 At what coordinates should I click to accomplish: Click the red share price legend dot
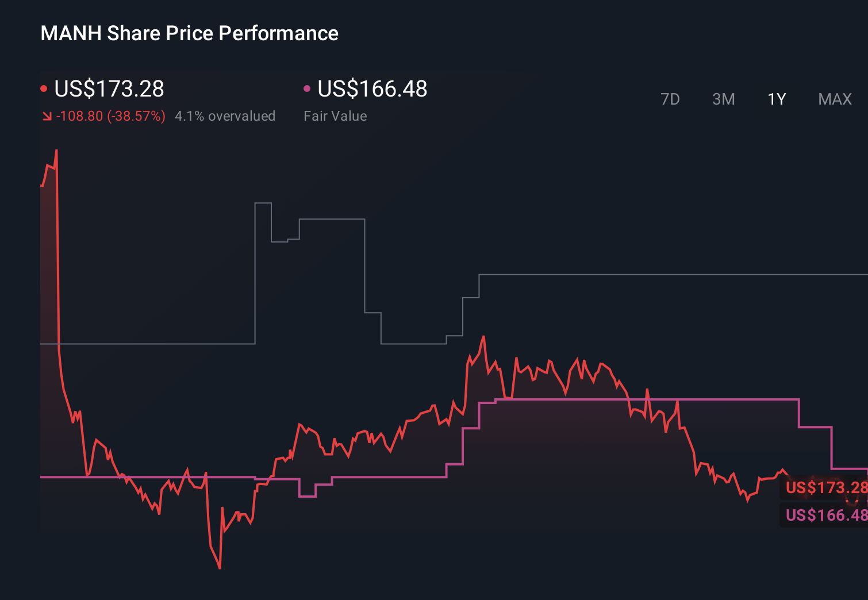coord(44,88)
